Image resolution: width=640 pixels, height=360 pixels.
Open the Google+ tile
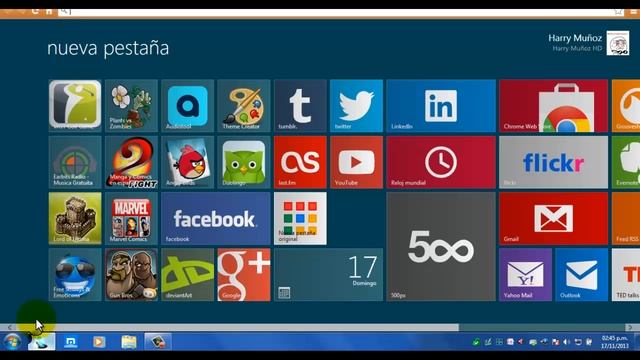pyautogui.click(x=244, y=275)
